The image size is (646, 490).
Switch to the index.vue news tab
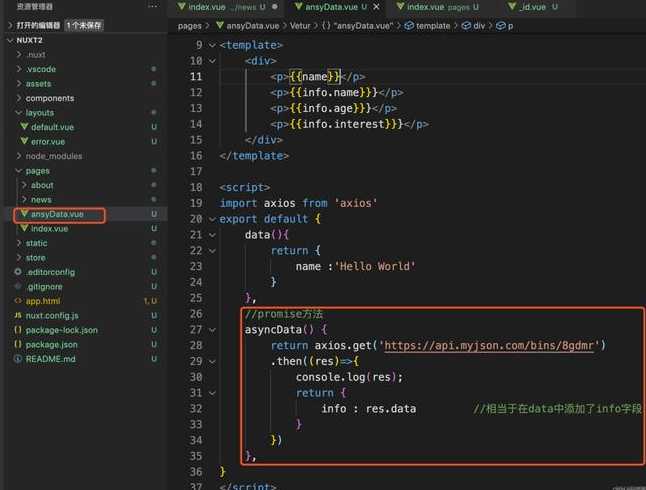tap(227, 7)
